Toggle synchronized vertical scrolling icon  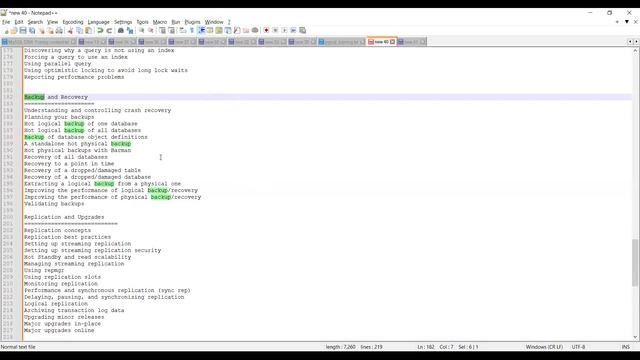pos(162,31)
